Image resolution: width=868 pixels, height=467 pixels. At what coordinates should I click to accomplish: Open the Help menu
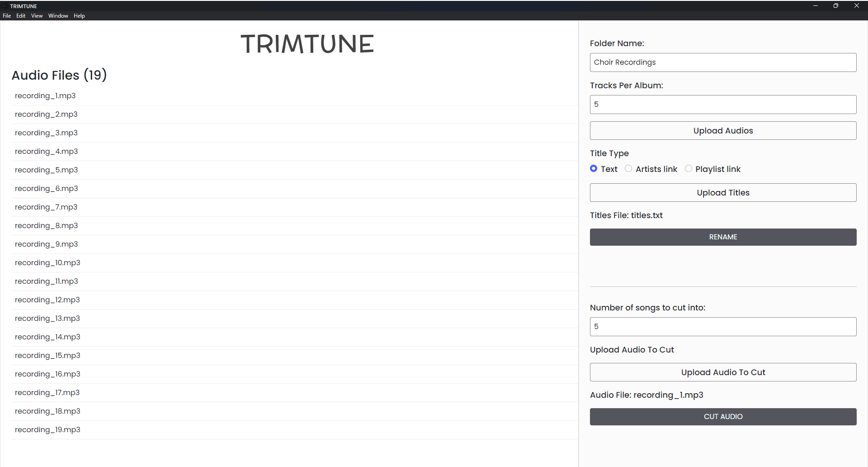click(79, 16)
